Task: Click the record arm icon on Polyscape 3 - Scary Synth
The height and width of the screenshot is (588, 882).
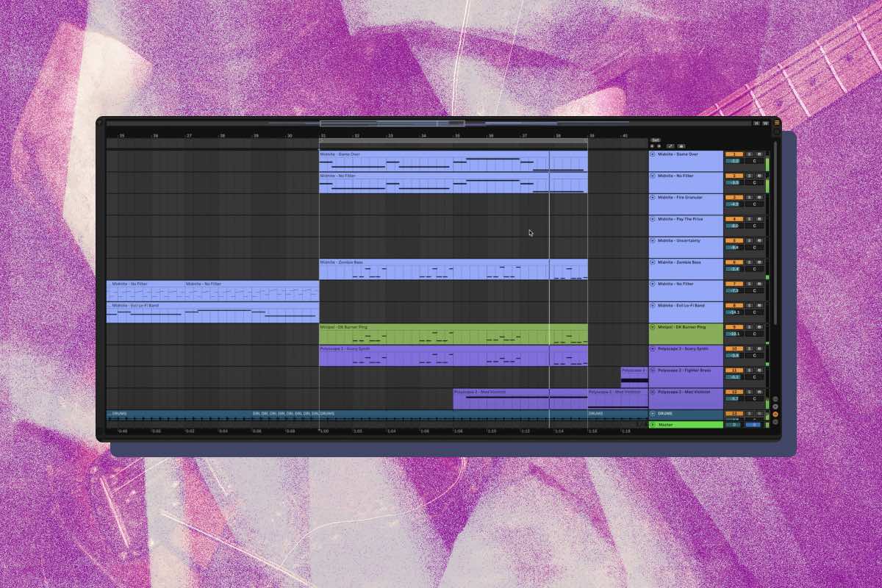Action: 759,348
